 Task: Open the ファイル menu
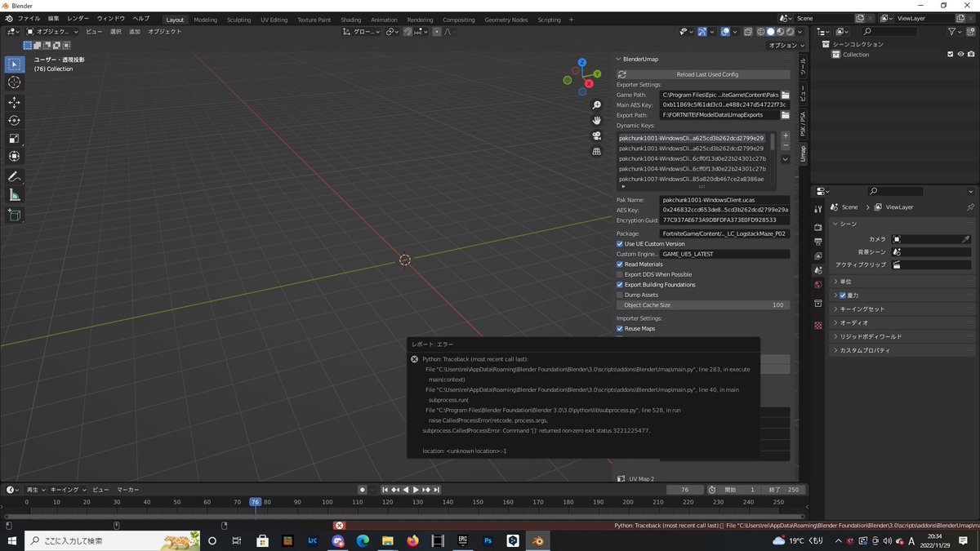point(29,18)
